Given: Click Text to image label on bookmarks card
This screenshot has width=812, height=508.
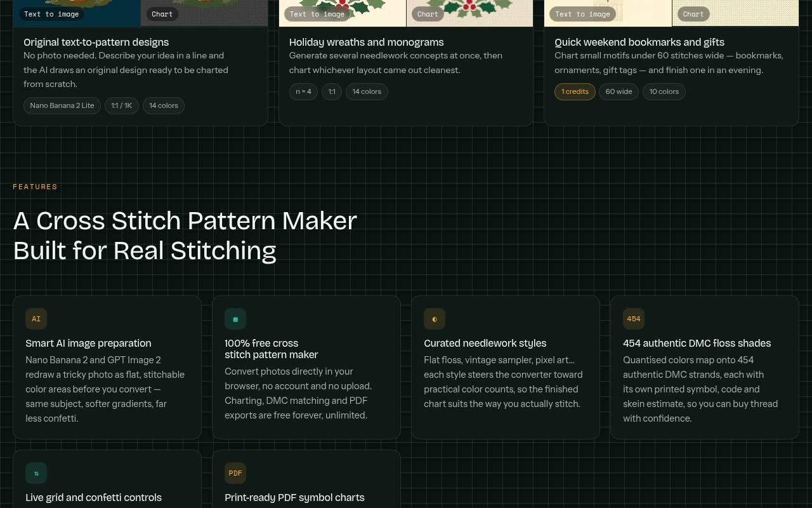Looking at the screenshot, I should tap(582, 14).
